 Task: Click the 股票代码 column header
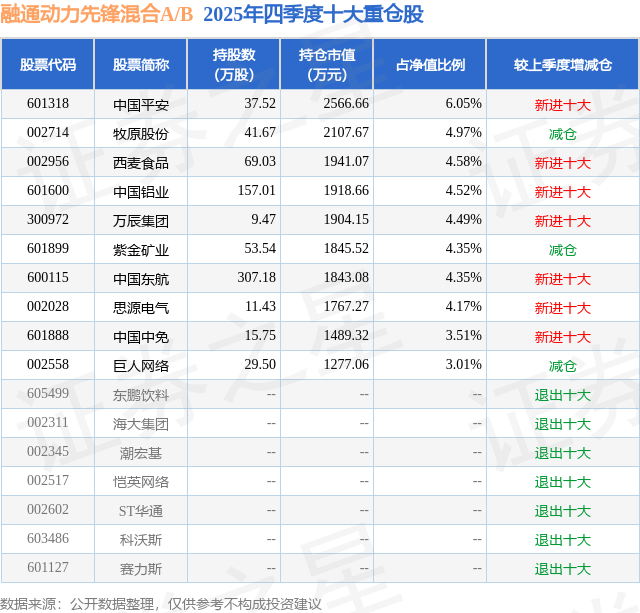[x=48, y=64]
